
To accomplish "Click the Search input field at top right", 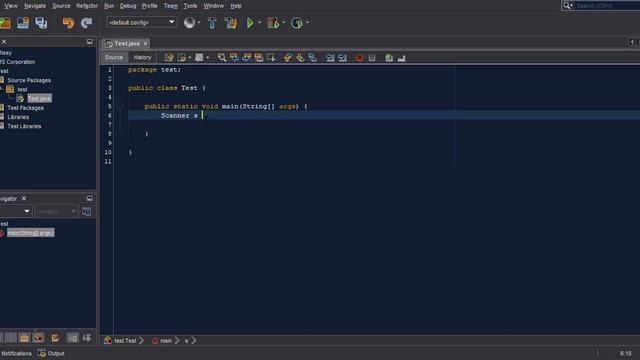I will tap(607, 6).
